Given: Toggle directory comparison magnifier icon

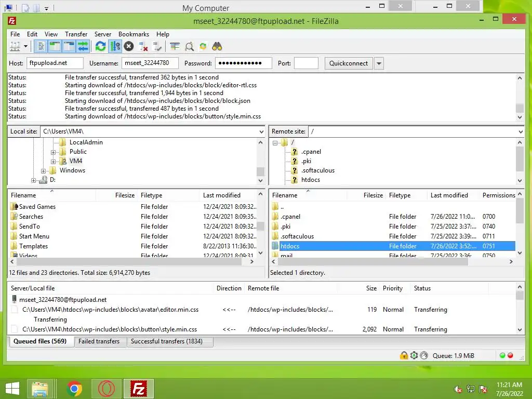Looking at the screenshot, I should click(189, 46).
